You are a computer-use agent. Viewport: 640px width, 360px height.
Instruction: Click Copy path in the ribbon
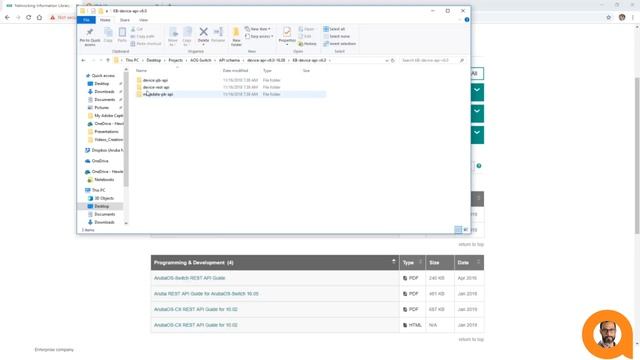point(142,36)
